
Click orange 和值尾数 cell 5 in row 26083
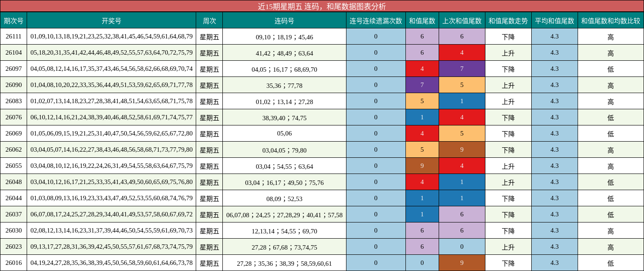422,101
